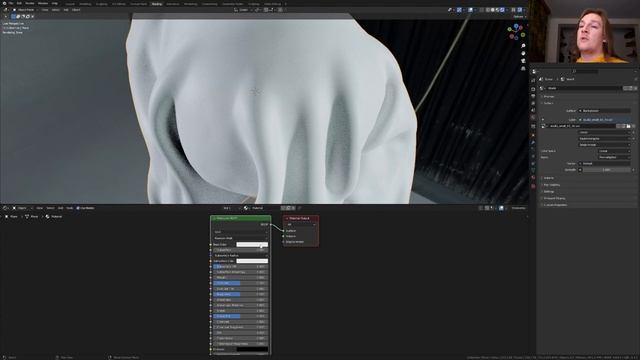
Task: Open the Linear interpolation dropdown
Action: point(604,132)
